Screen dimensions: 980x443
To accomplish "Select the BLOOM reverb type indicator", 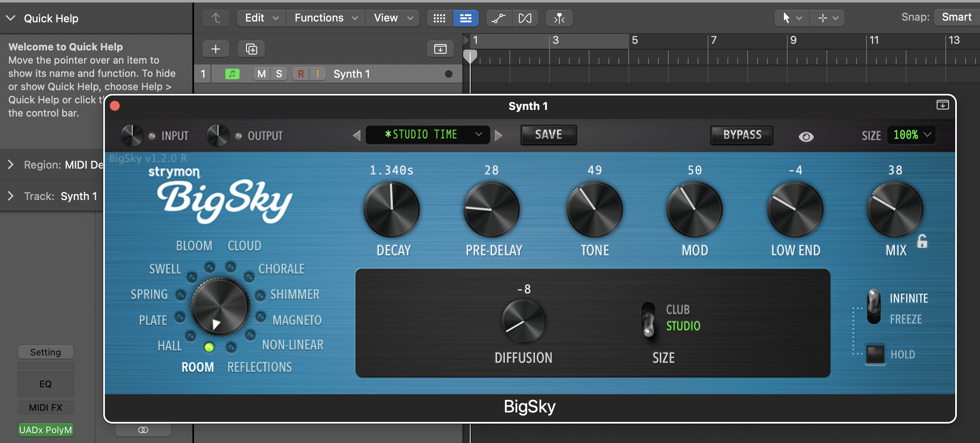I will [210, 267].
